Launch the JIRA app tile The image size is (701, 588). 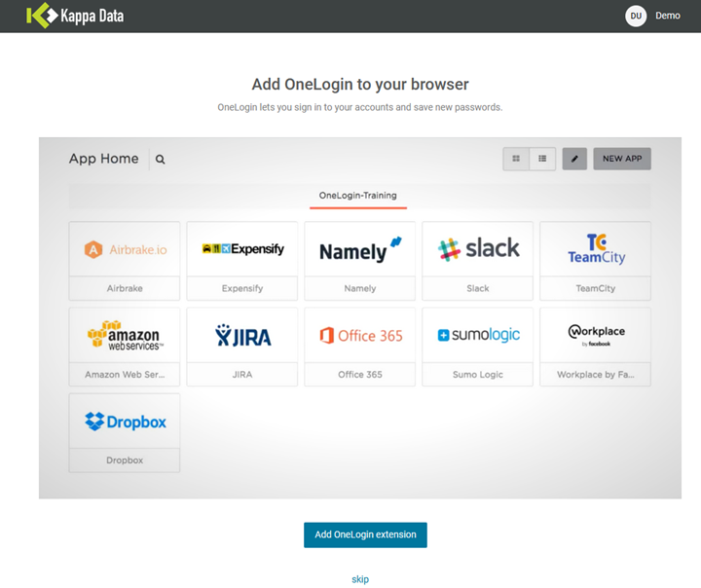(242, 346)
